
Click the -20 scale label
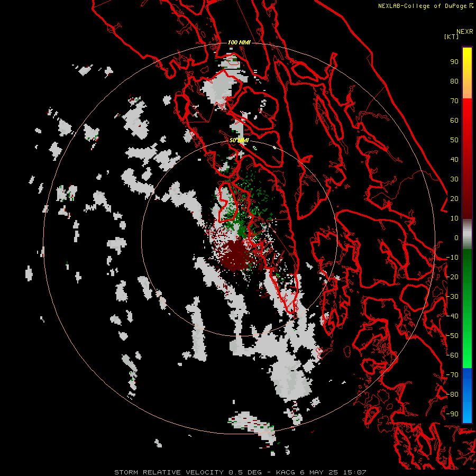[x=452, y=277]
